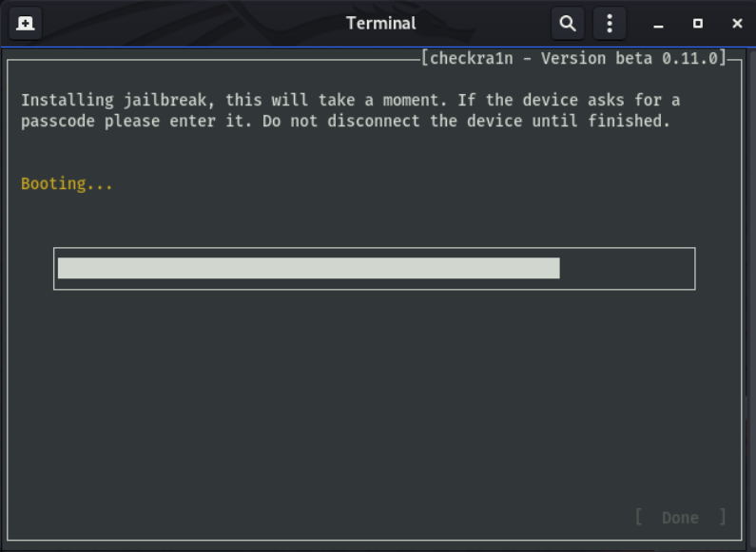
Task: Click the passcode please enter it line
Action: [x=346, y=121]
